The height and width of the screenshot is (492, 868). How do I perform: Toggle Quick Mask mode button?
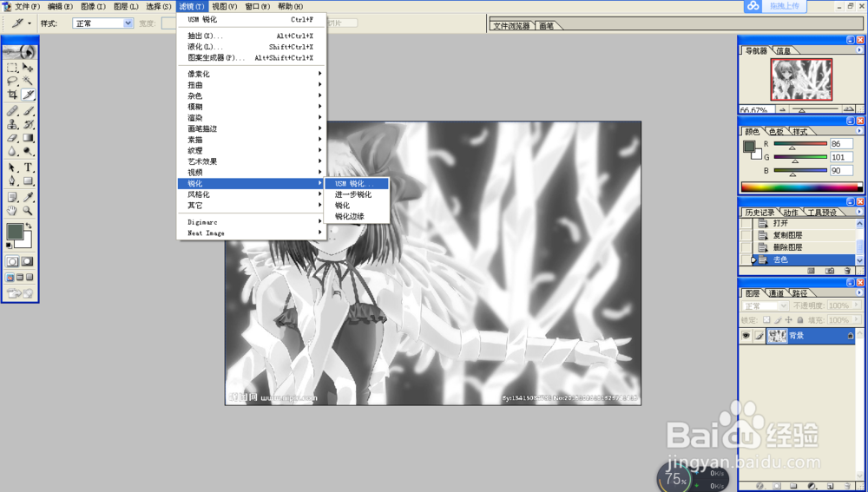(x=27, y=261)
